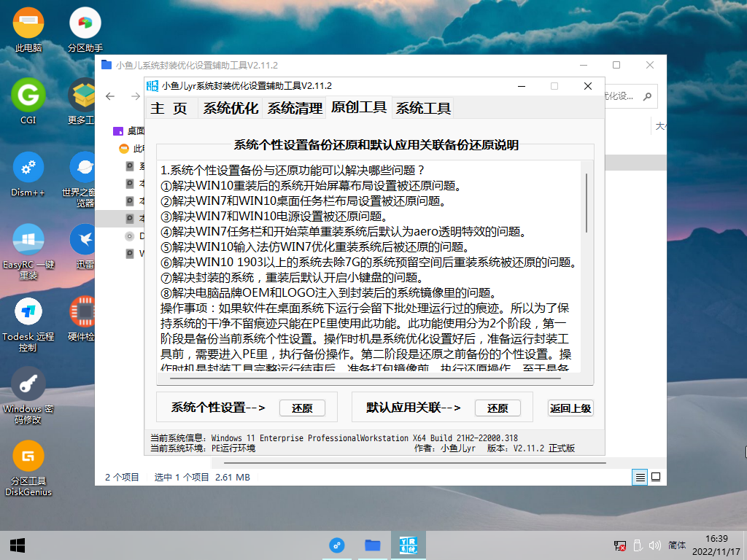
Task: Click the Windows Start button
Action: pyautogui.click(x=18, y=545)
